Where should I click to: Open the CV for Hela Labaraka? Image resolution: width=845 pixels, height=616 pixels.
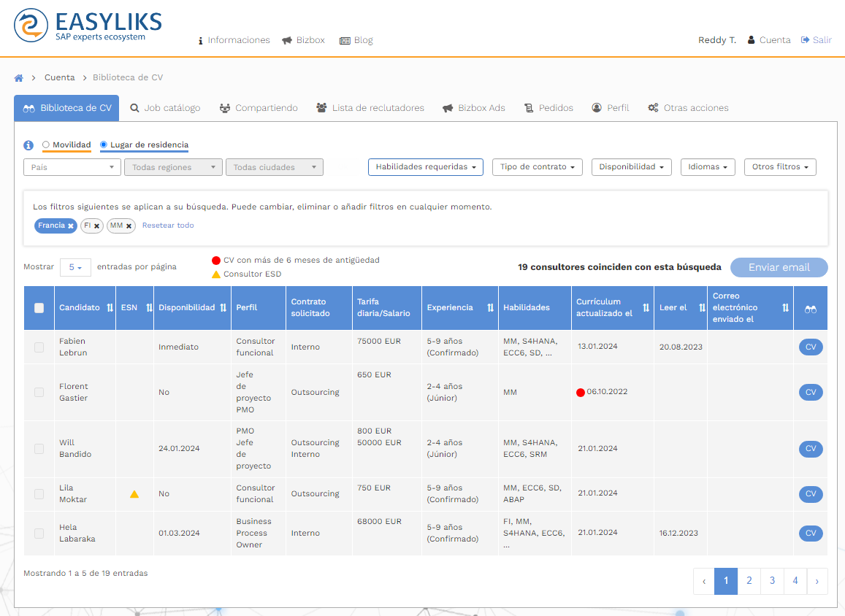pyautogui.click(x=810, y=534)
